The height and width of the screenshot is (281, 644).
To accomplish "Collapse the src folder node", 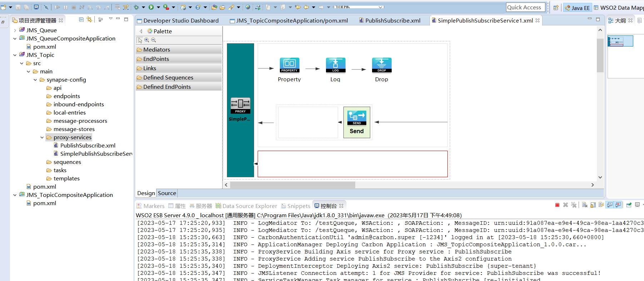I will [21, 63].
